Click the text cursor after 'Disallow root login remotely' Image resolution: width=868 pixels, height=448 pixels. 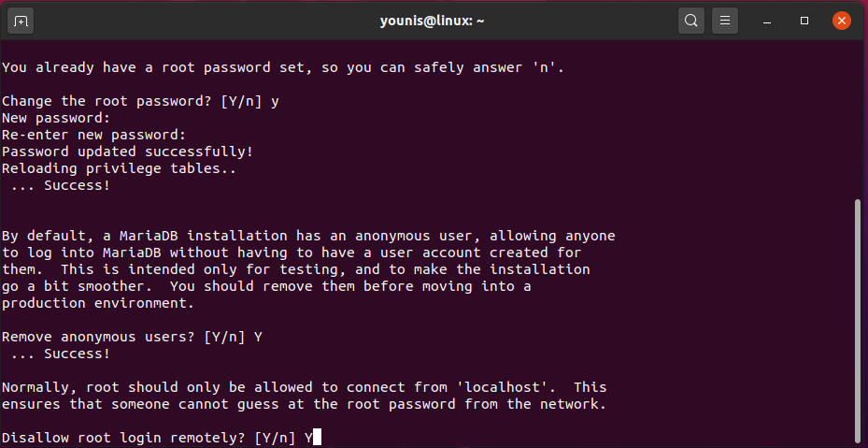tap(318, 437)
